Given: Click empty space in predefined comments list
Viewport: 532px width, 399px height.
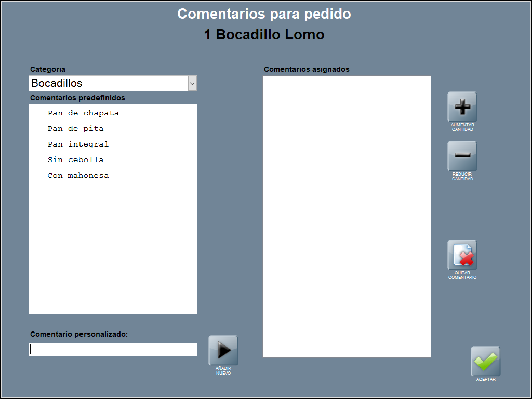Looking at the screenshot, I should (113, 249).
